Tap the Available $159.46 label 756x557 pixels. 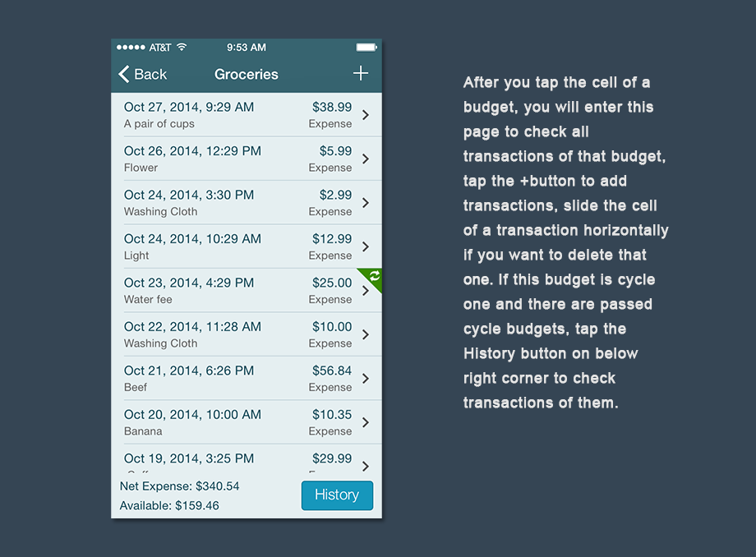click(x=169, y=506)
